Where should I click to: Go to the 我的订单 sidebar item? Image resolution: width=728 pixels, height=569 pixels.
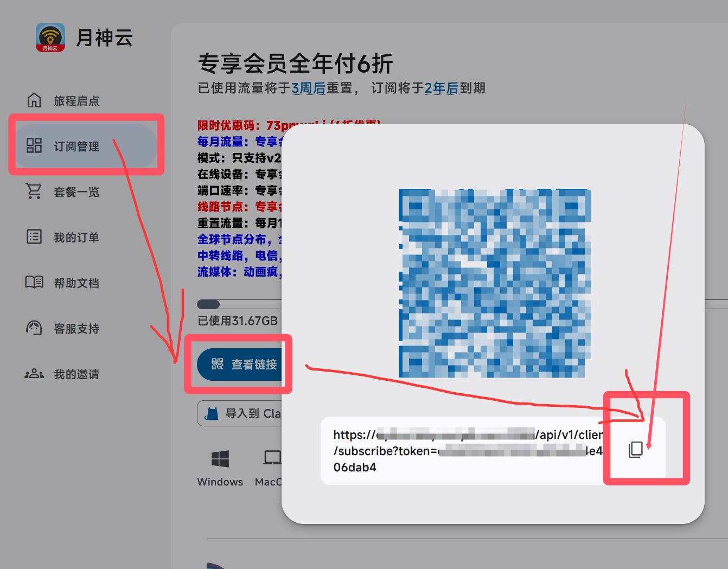[76, 237]
